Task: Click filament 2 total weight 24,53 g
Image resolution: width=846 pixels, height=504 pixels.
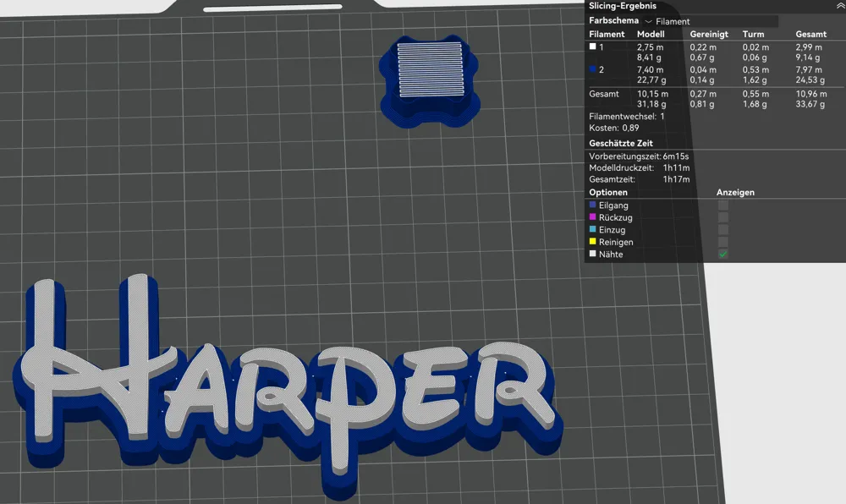Action: coord(810,80)
